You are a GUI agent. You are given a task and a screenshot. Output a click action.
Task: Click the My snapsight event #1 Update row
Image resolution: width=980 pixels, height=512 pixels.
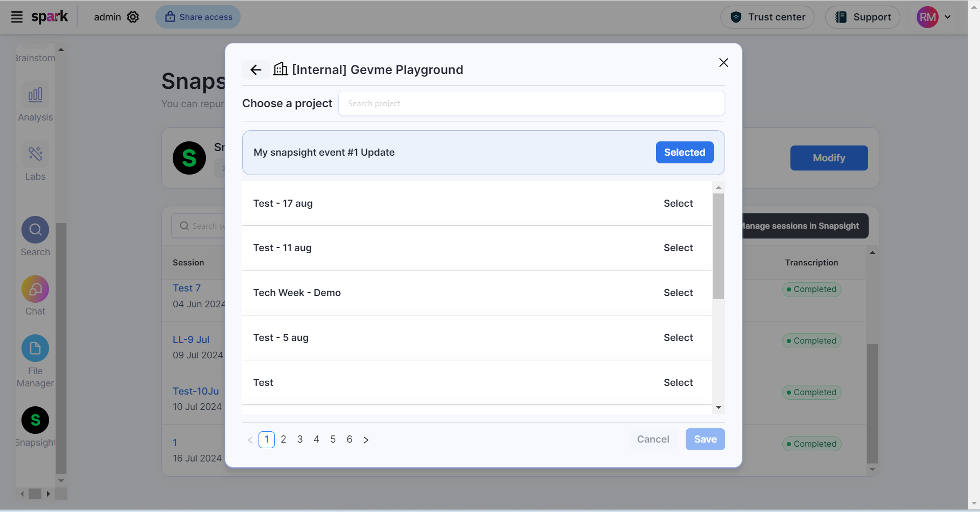pyautogui.click(x=483, y=153)
